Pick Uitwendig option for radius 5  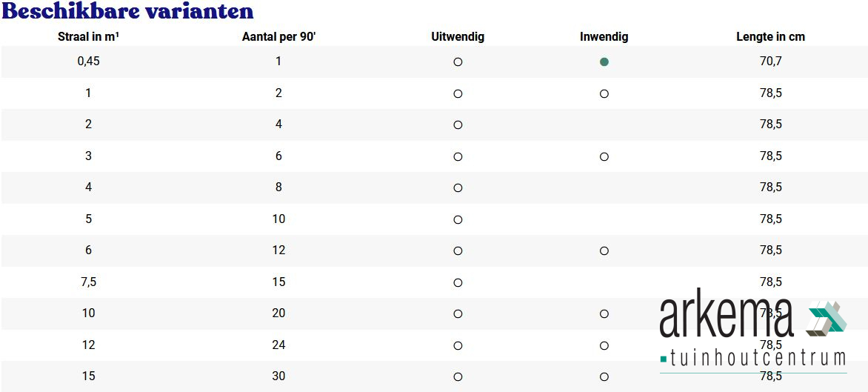(x=458, y=220)
